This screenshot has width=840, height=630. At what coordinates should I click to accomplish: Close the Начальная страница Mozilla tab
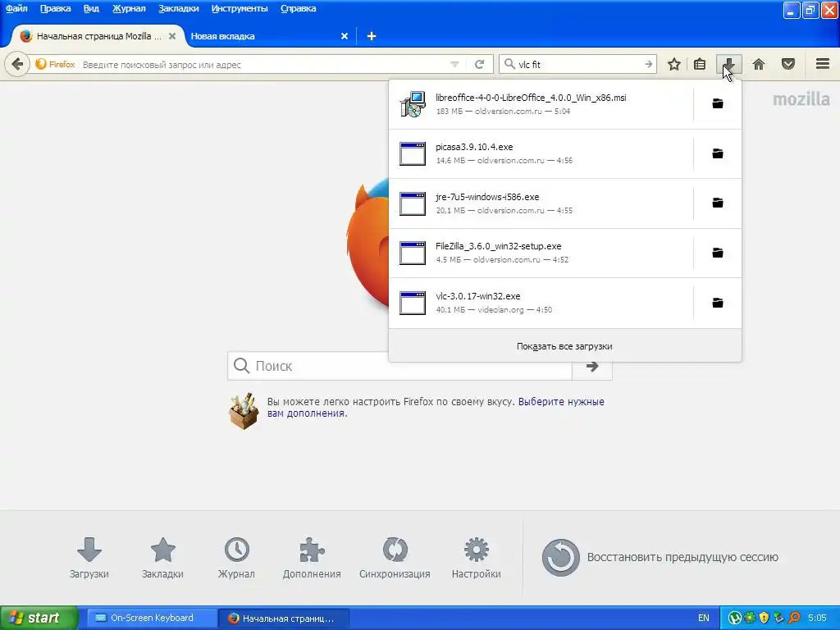click(x=172, y=36)
